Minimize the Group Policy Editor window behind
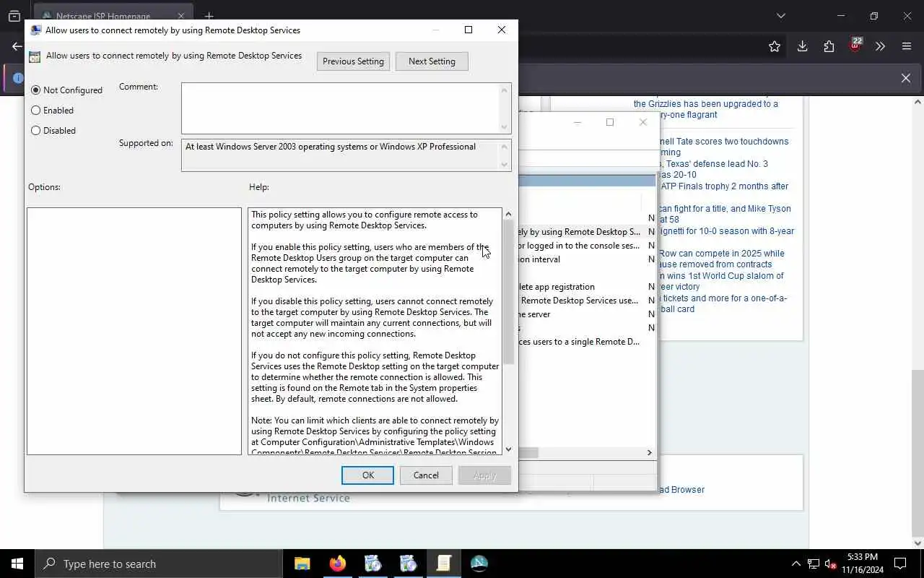924x578 pixels. click(577, 122)
